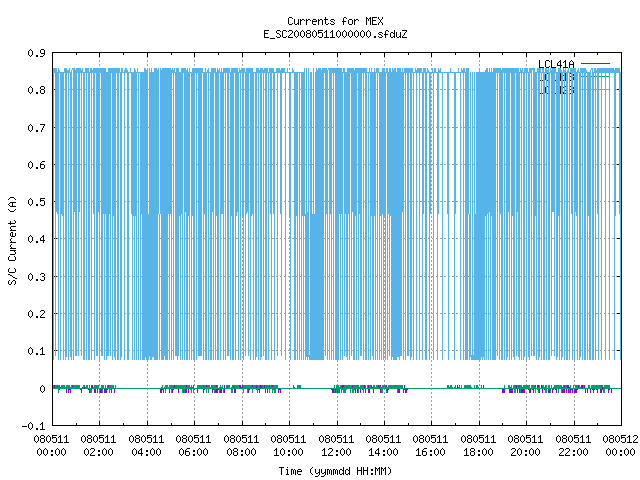Click the 0.1 y-axis tick label

(x=36, y=351)
